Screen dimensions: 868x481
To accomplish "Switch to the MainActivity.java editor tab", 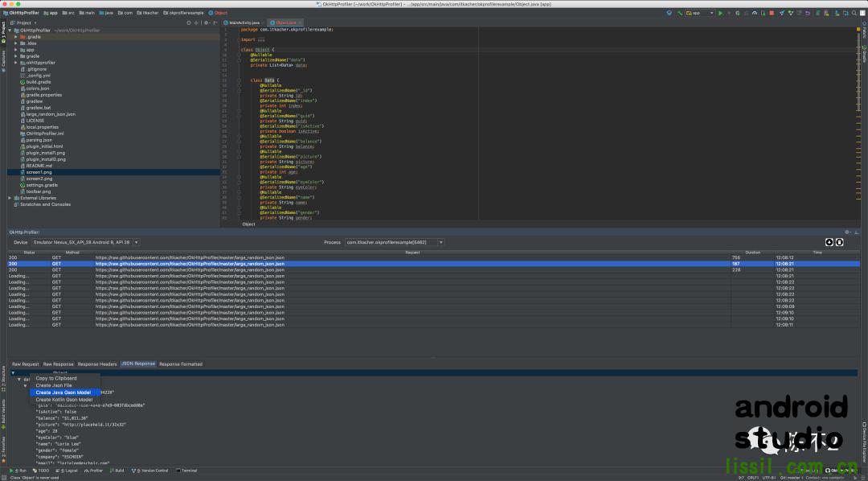I will tap(242, 23).
